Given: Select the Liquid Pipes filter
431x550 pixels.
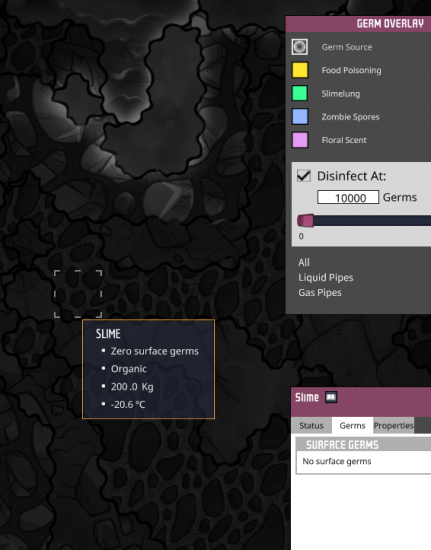Looking at the screenshot, I should coord(326,277).
